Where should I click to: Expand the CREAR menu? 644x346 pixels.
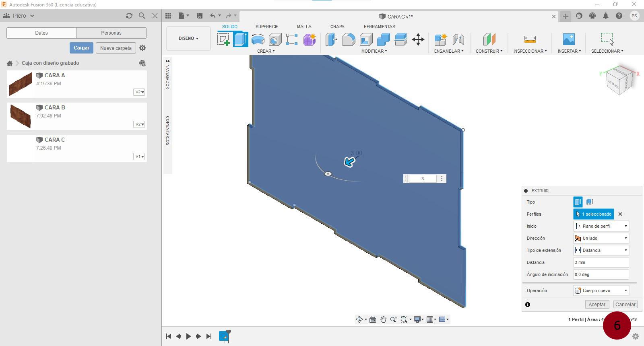[x=266, y=51]
